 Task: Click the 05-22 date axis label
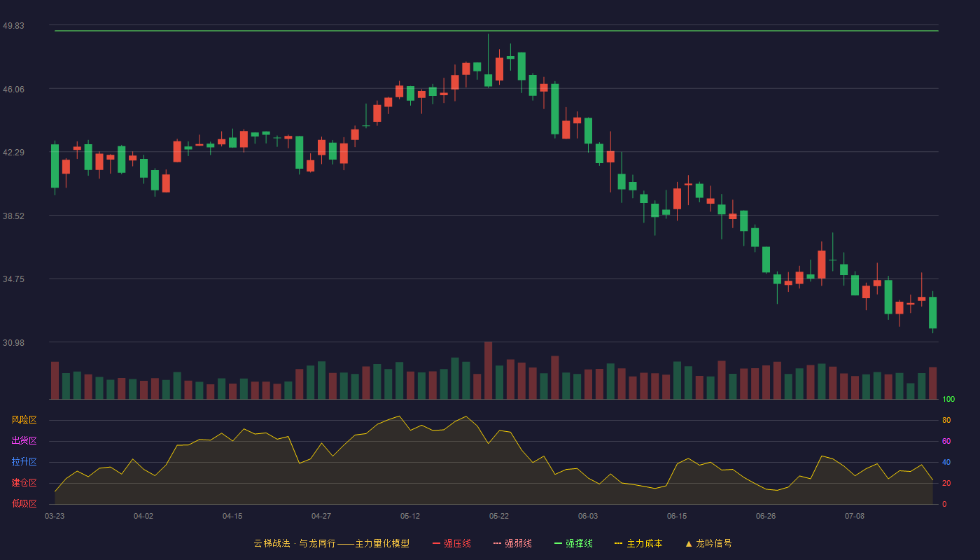click(499, 516)
